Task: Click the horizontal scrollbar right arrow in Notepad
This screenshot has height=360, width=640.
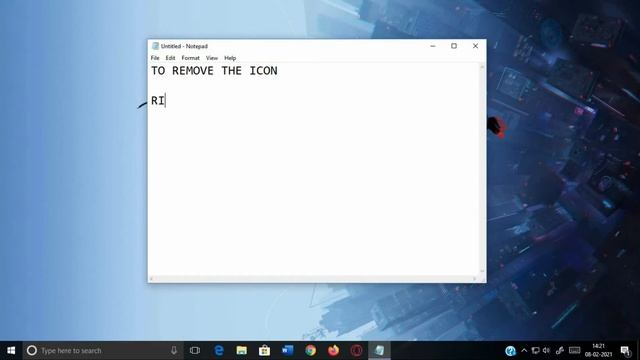Action: pyautogui.click(x=475, y=279)
